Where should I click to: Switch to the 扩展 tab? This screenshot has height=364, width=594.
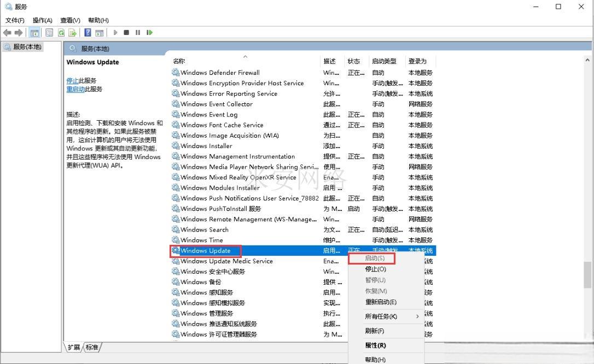74,347
